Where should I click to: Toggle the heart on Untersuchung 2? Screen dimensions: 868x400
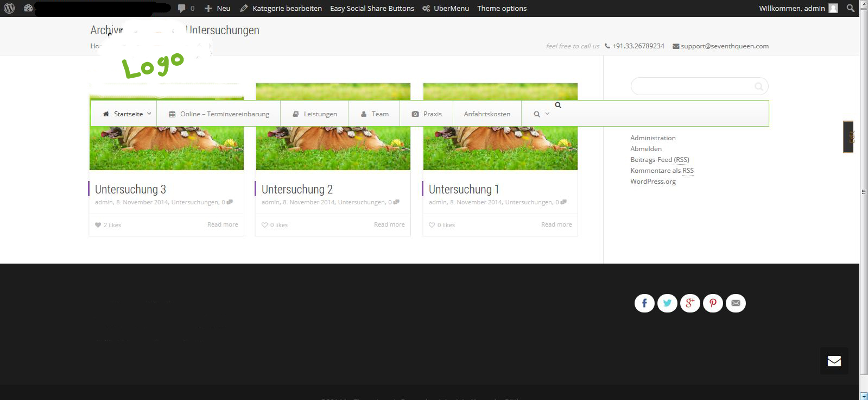point(265,225)
